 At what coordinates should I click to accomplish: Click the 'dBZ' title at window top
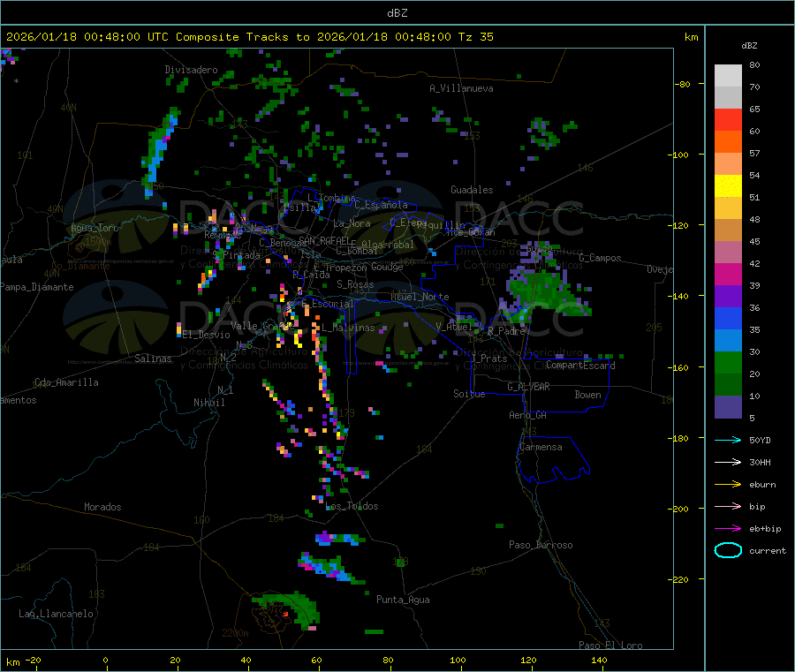pyautogui.click(x=397, y=13)
